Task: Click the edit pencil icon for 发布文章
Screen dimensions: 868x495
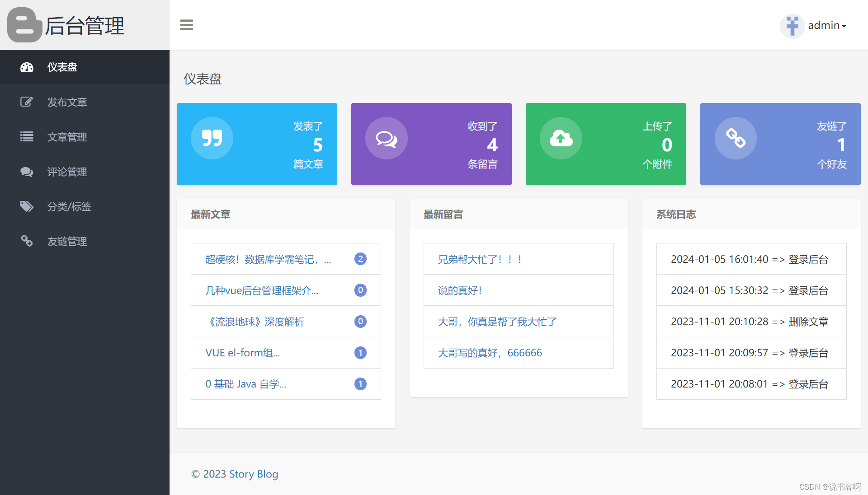Action: (27, 102)
